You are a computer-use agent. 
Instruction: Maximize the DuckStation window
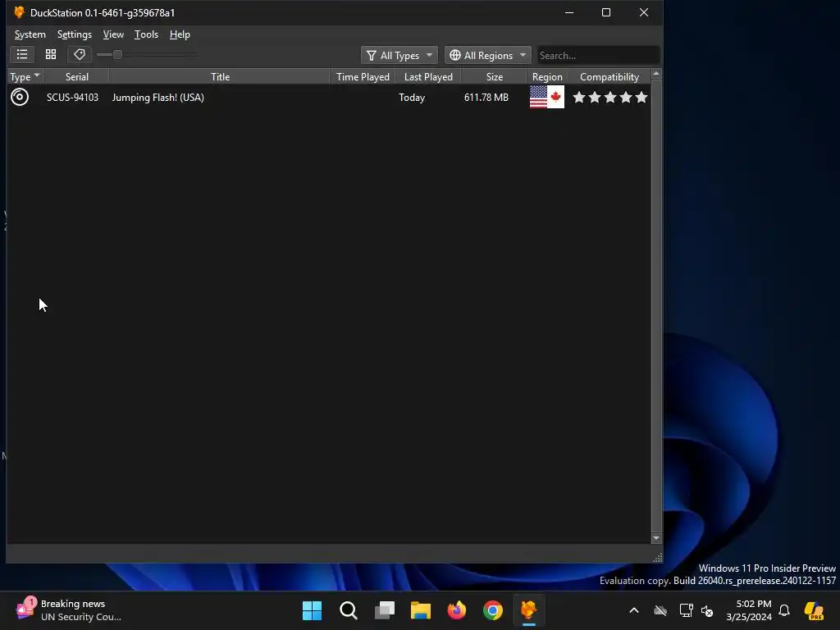tap(606, 12)
